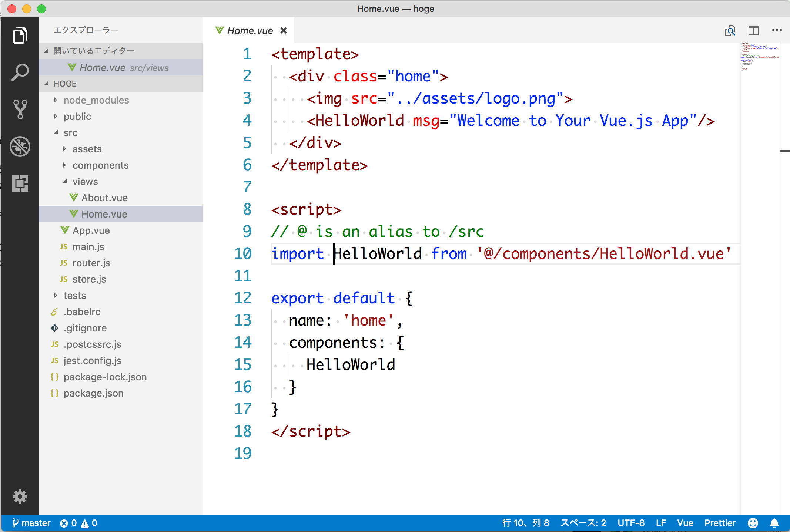Click the '@/components/HelloWorld.vue' import path
The height and width of the screenshot is (532, 790).
(x=604, y=254)
